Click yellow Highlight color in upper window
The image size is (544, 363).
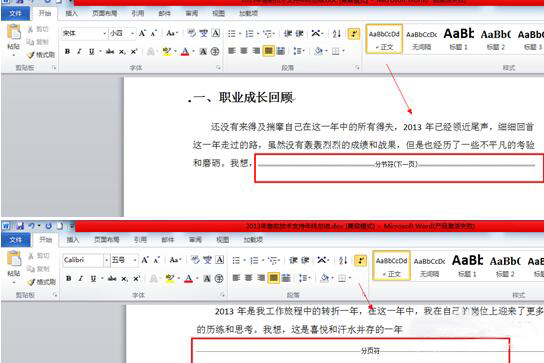(167, 52)
